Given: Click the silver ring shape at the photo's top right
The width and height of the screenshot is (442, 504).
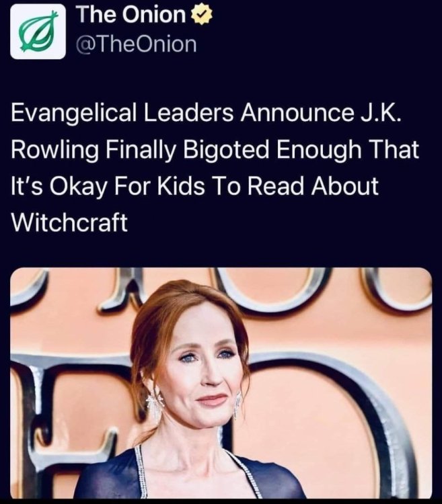Looking at the screenshot, I should coord(397,289).
